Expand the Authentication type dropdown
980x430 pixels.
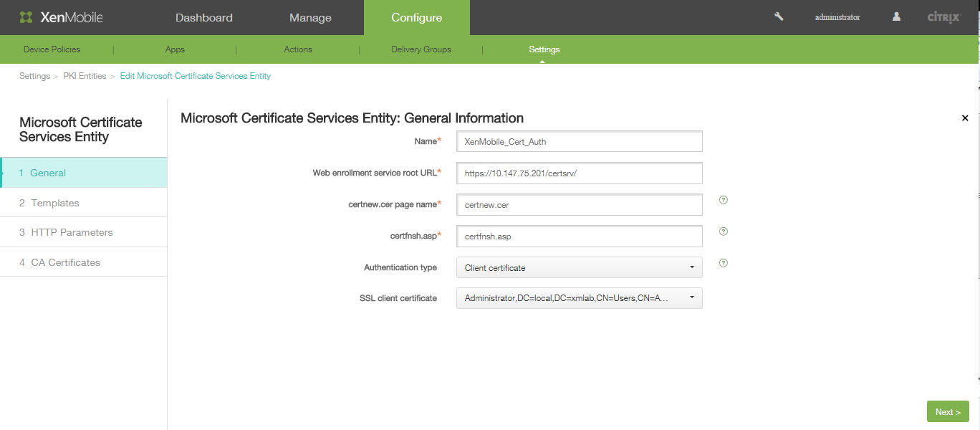point(579,267)
